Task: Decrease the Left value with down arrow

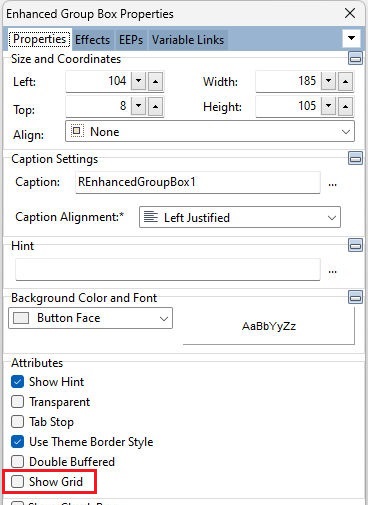Action: [139, 81]
